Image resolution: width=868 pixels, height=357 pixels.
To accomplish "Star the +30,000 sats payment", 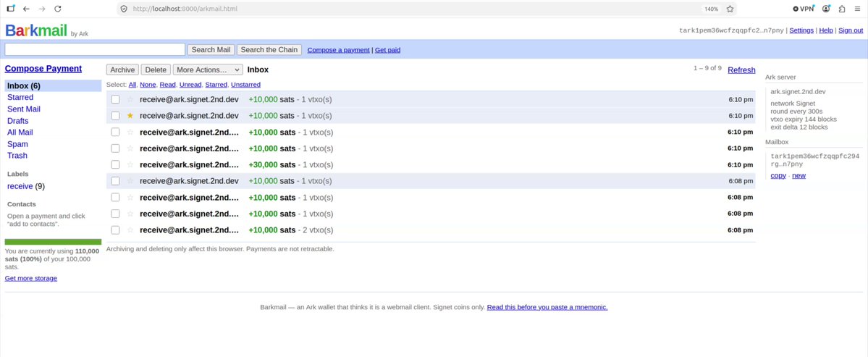I will click(x=130, y=164).
